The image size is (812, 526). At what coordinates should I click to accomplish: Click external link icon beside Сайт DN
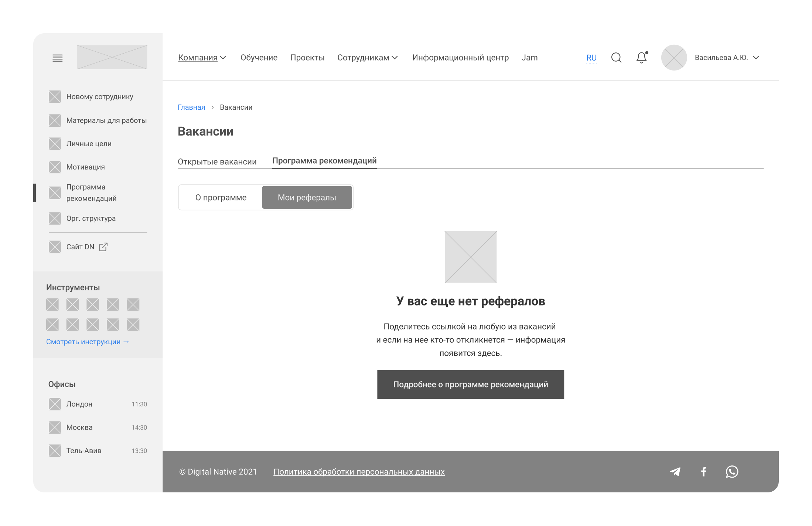click(x=103, y=247)
